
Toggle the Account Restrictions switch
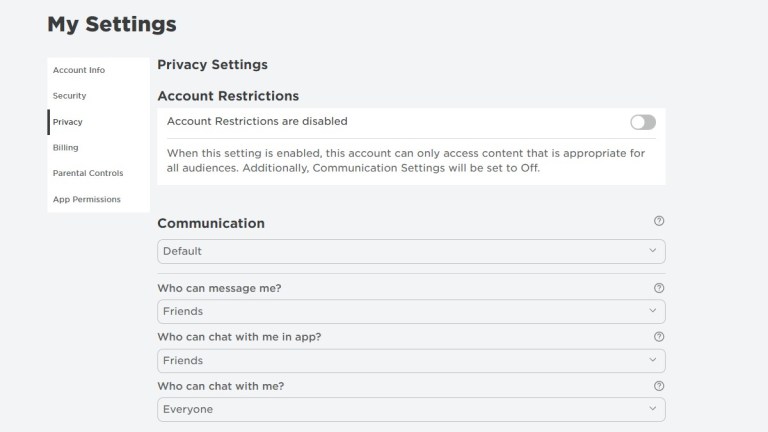click(643, 122)
